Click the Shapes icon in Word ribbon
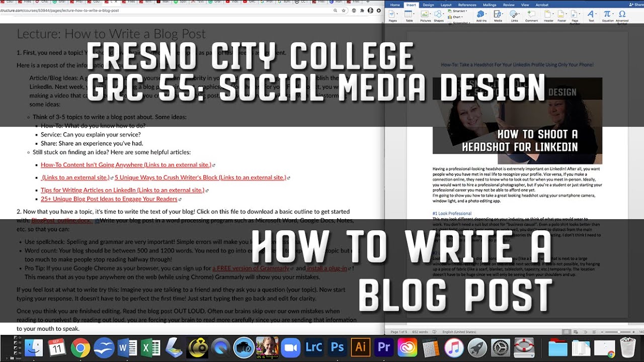The image size is (644, 362). [439, 16]
